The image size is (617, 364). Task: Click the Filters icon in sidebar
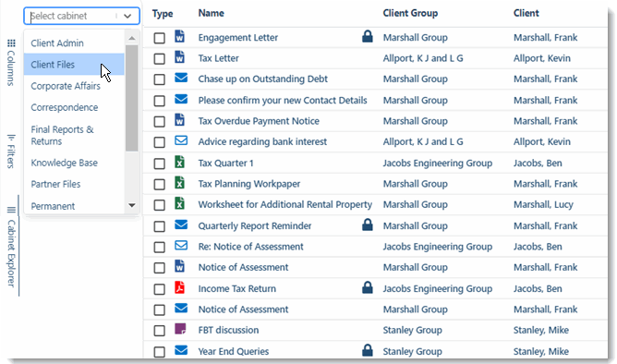[11, 138]
